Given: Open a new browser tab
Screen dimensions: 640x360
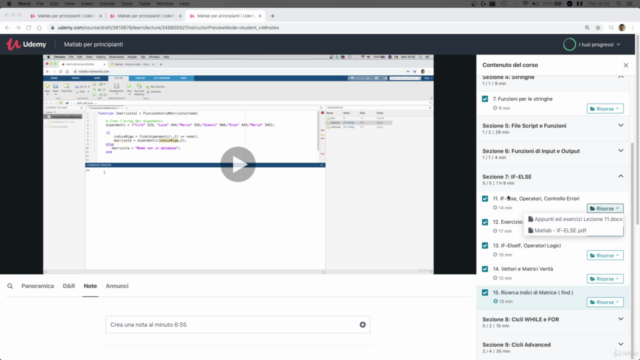Looking at the screenshot, I should pos(272,16).
